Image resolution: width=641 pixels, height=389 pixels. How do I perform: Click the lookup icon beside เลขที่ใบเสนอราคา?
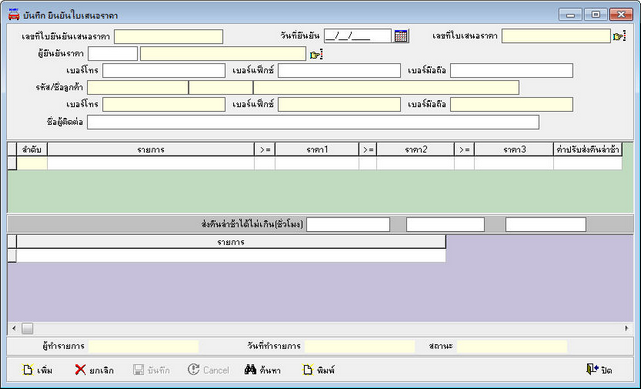[619, 36]
